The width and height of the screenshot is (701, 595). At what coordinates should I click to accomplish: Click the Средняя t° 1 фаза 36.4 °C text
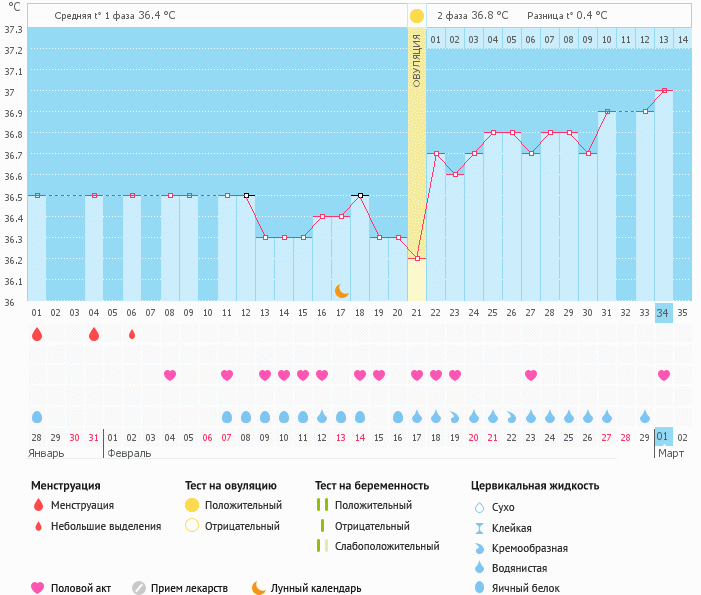tap(115, 16)
